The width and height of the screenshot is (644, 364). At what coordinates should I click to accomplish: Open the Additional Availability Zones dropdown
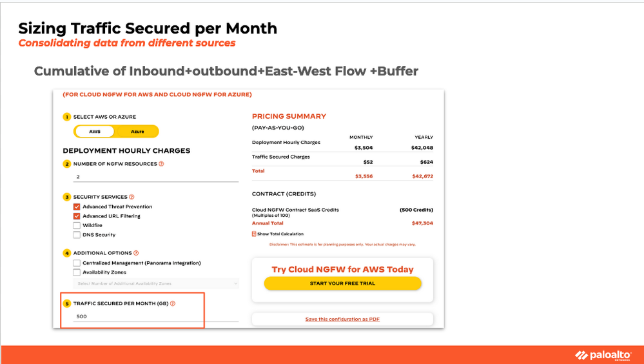155,283
